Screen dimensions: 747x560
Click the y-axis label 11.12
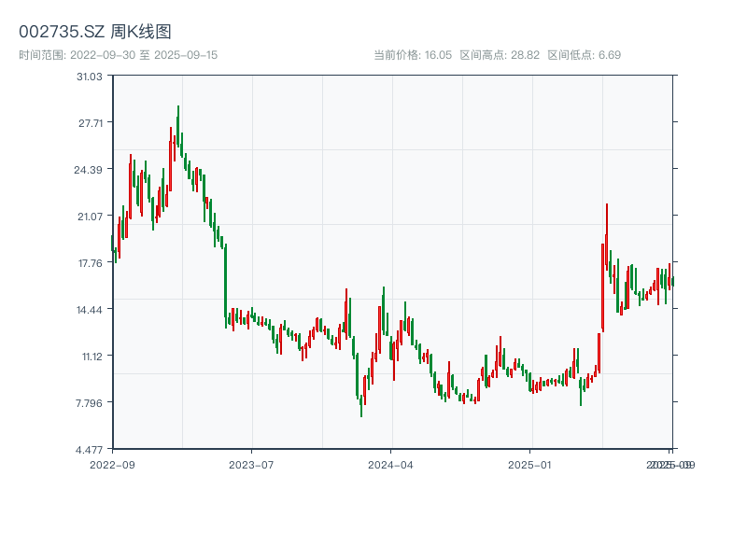coord(92,357)
